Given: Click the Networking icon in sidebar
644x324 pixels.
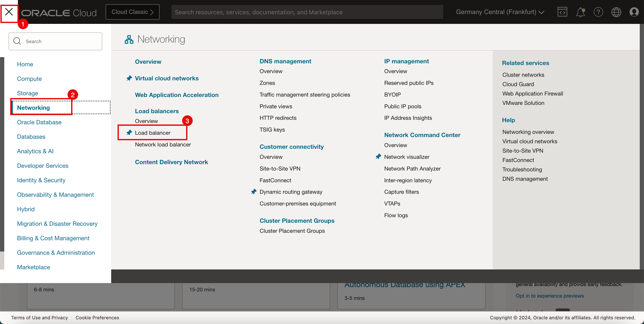Looking at the screenshot, I should (33, 107).
